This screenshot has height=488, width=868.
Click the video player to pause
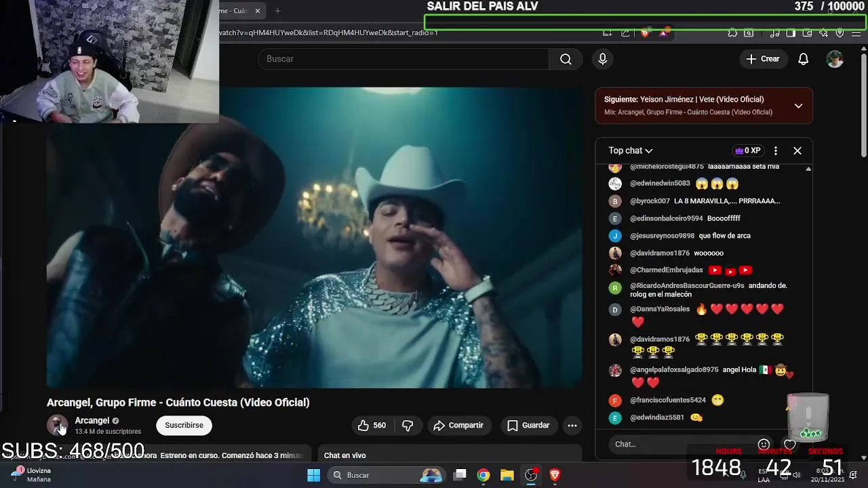click(x=314, y=237)
